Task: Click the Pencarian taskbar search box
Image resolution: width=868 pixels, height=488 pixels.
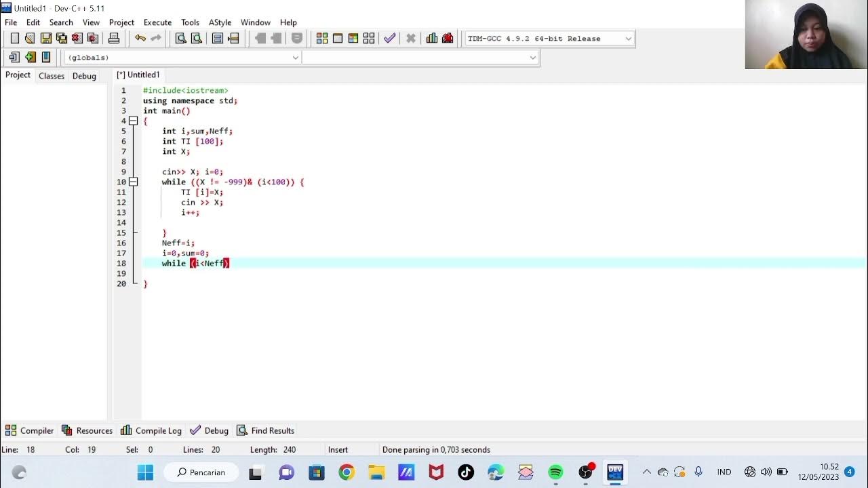Action: pos(201,472)
